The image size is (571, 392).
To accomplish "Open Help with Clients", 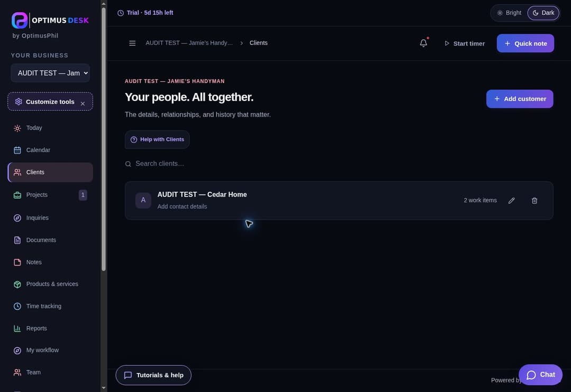I will (157, 139).
